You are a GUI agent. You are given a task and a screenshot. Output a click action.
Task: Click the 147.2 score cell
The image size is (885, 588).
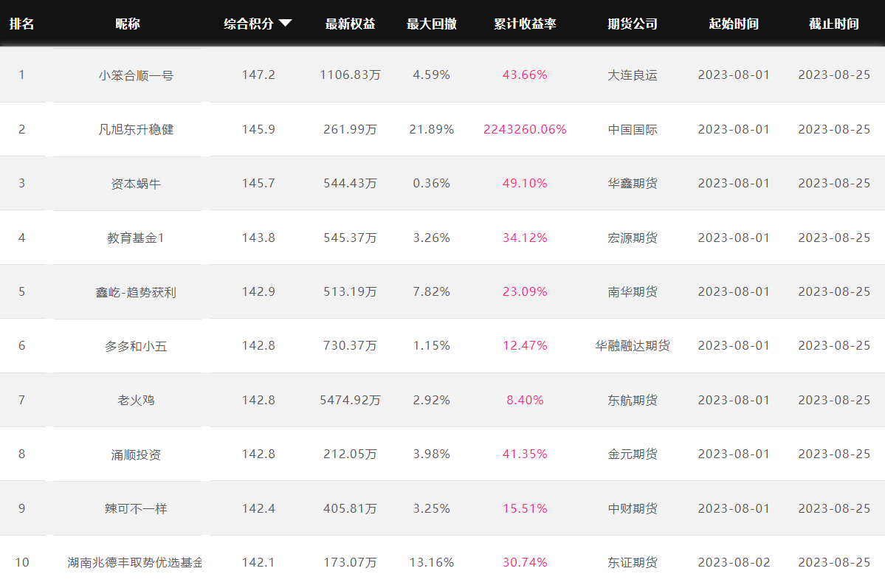click(258, 75)
